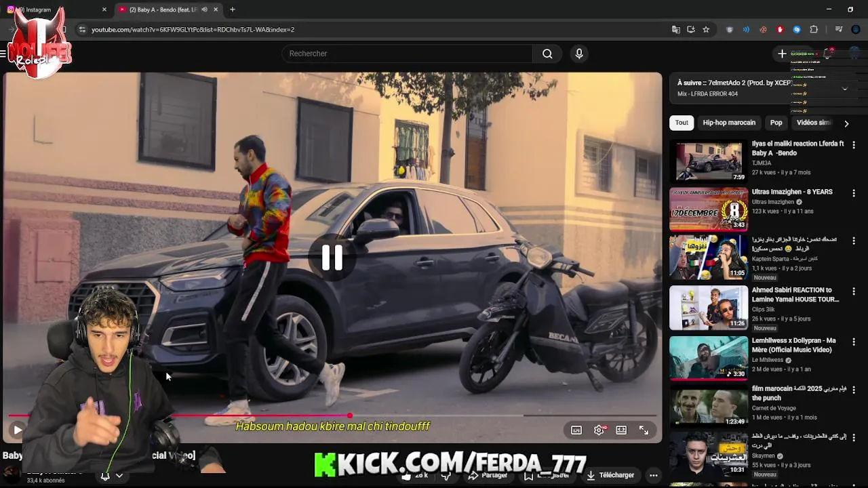The image size is (868, 488).
Task: Close the Baby A - Bendo tab
Action: (216, 9)
